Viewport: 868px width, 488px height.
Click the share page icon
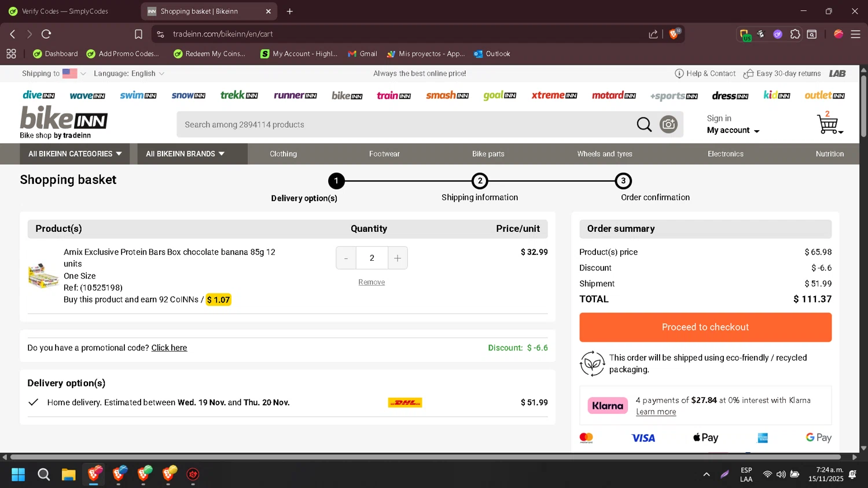coord(653,34)
